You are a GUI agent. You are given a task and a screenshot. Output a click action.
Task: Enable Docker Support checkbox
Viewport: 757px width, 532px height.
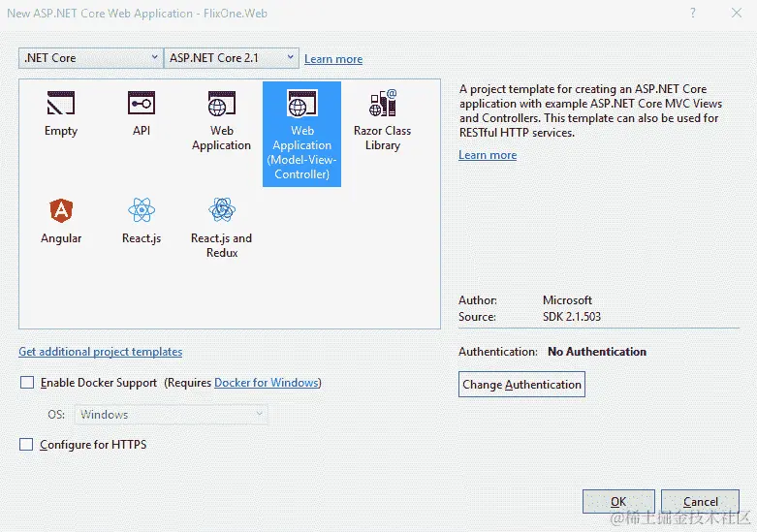click(x=27, y=383)
